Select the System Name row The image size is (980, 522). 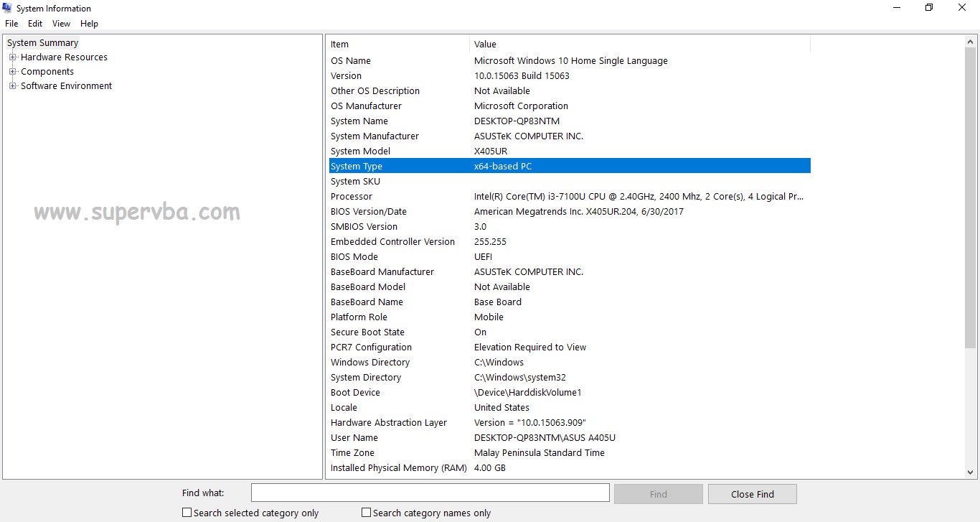pyautogui.click(x=570, y=121)
